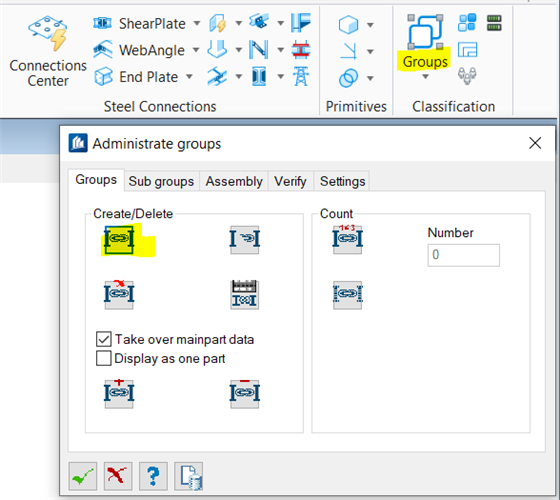The width and height of the screenshot is (560, 500).
Task: Click the column stiffener icon in third row
Action: (259, 76)
